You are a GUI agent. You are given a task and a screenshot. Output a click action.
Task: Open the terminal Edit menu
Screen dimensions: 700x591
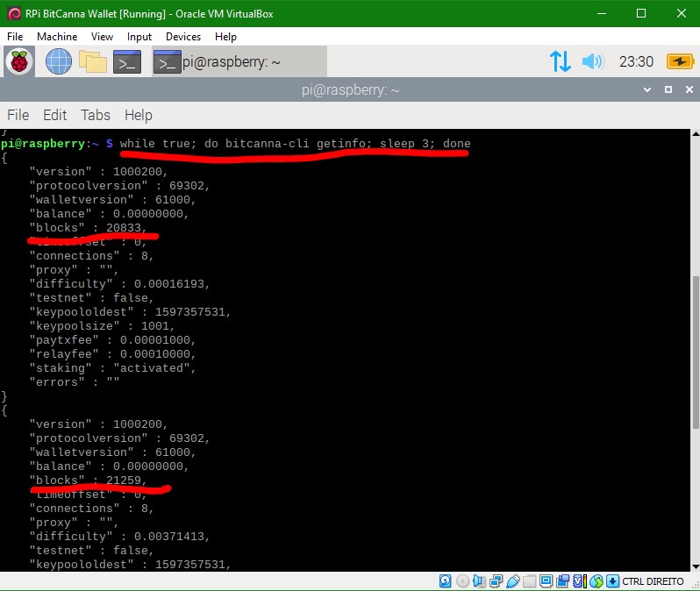tap(55, 115)
